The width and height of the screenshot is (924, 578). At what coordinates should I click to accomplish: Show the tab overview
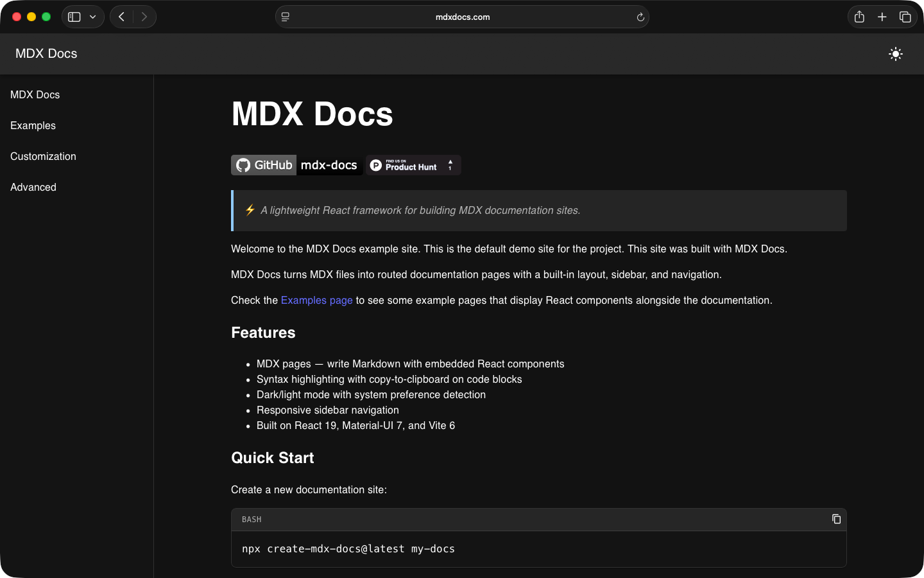click(x=905, y=17)
